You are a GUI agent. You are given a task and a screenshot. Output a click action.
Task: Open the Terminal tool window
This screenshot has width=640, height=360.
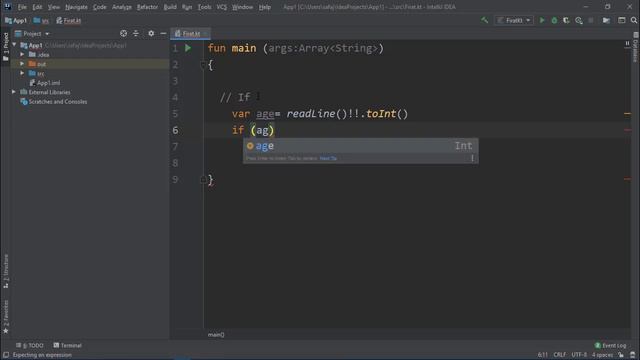tap(68, 345)
